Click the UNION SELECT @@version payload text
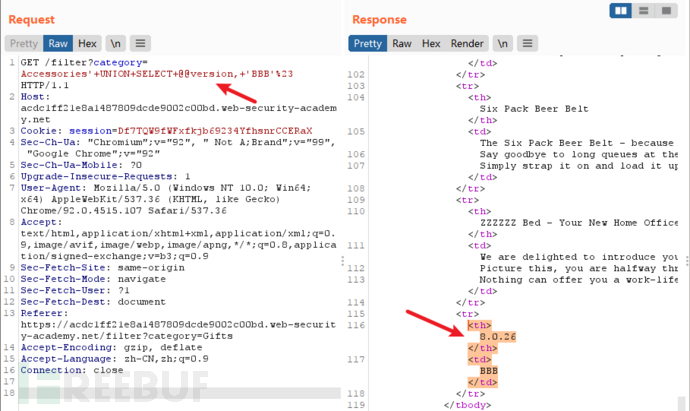 [157, 74]
